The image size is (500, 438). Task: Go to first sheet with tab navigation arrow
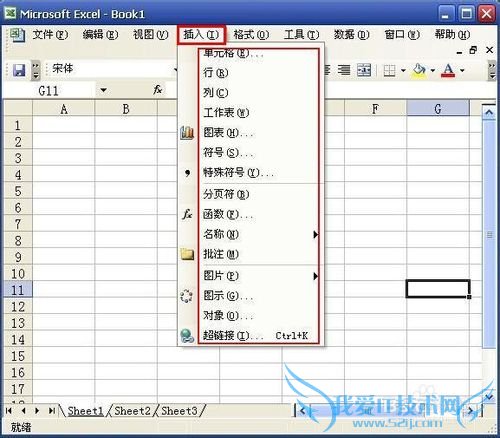(9, 410)
